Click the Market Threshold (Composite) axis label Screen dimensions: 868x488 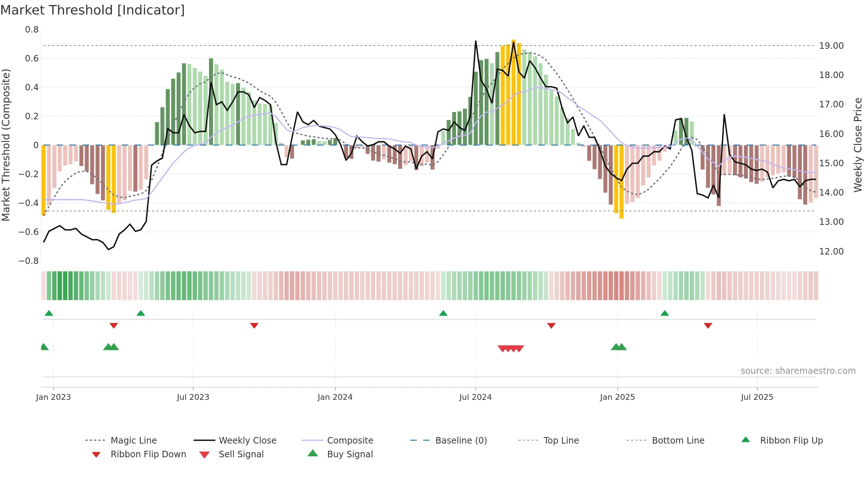[6, 145]
